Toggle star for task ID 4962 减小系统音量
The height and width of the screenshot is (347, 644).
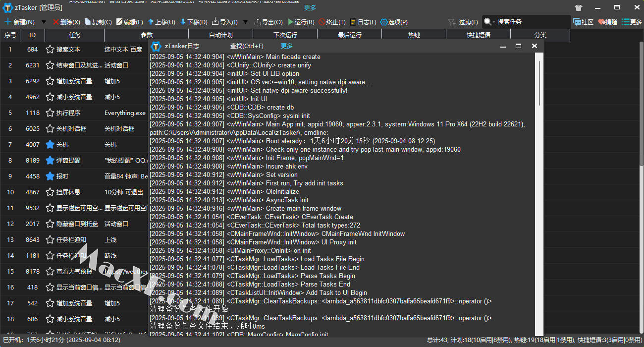(x=50, y=97)
